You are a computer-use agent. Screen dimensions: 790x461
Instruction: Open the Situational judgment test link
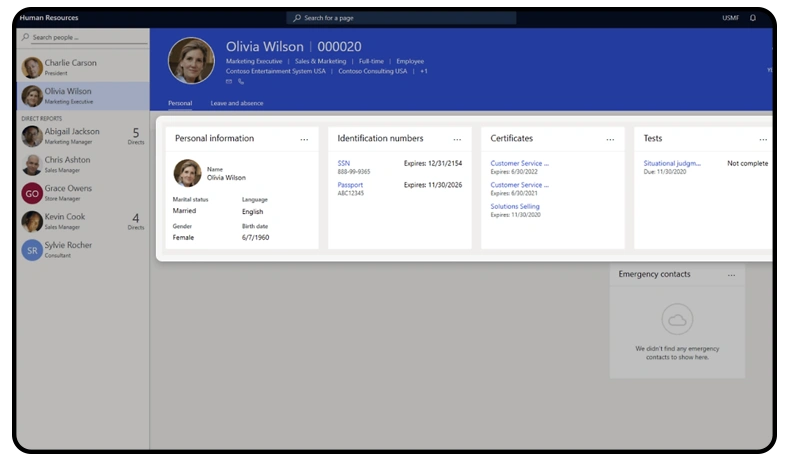point(672,163)
